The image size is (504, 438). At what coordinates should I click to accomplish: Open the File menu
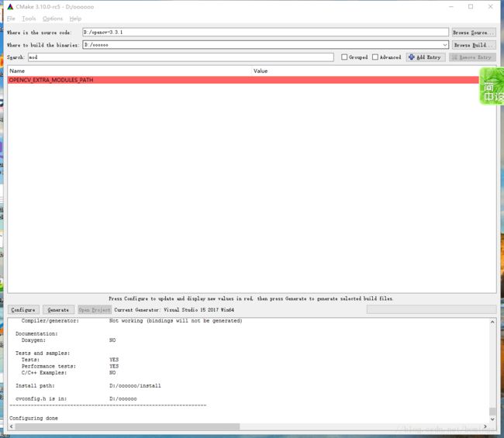click(11, 19)
